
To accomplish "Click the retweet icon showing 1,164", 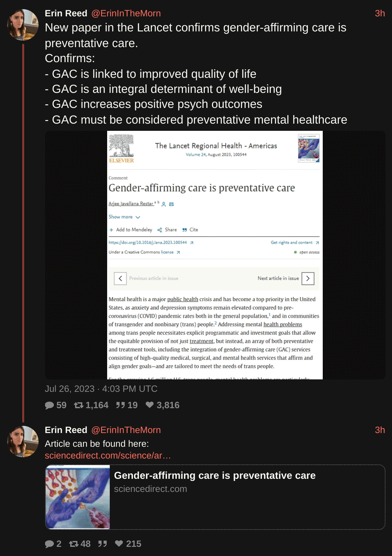I will [x=79, y=405].
